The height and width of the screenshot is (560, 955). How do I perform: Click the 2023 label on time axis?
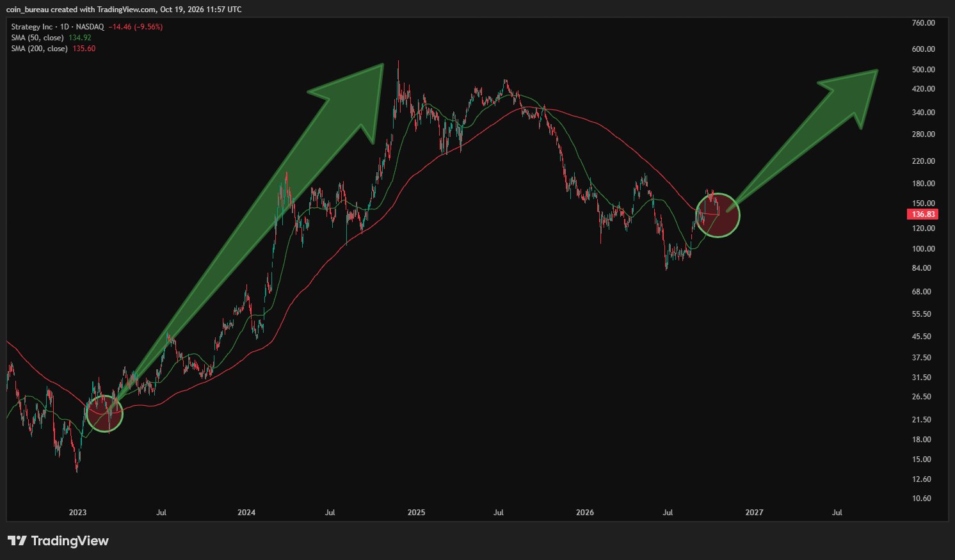pos(77,513)
